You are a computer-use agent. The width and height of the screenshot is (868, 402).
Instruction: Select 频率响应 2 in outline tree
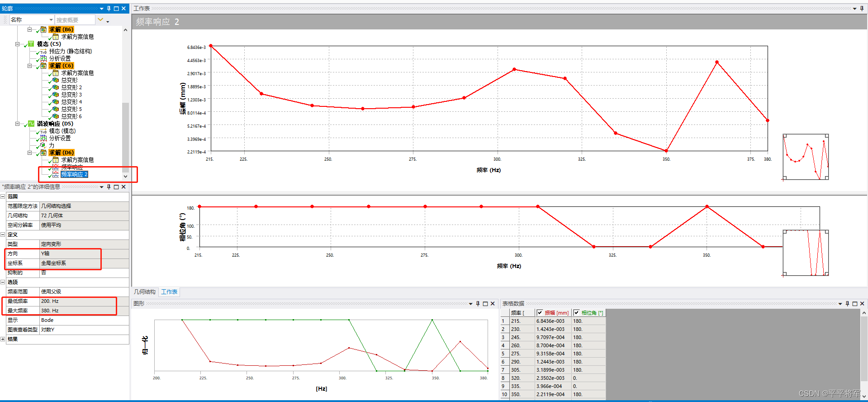coord(74,174)
